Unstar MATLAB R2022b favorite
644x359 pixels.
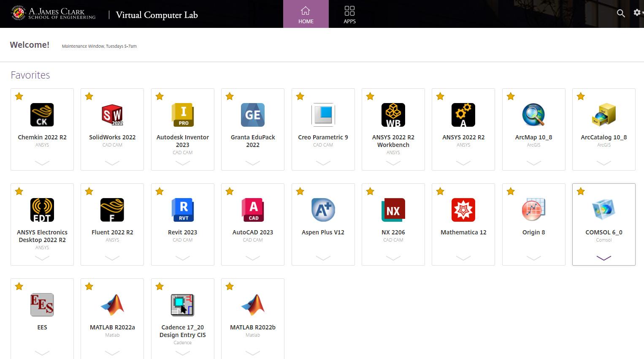tap(230, 286)
